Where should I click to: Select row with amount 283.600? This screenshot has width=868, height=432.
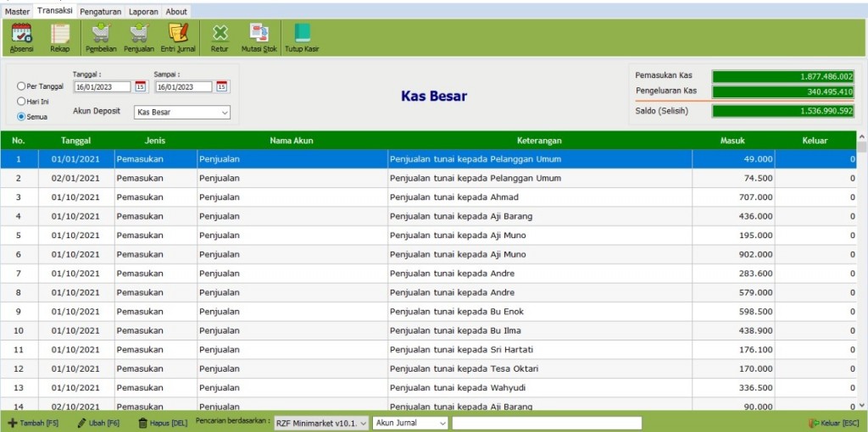pyautogui.click(x=428, y=274)
